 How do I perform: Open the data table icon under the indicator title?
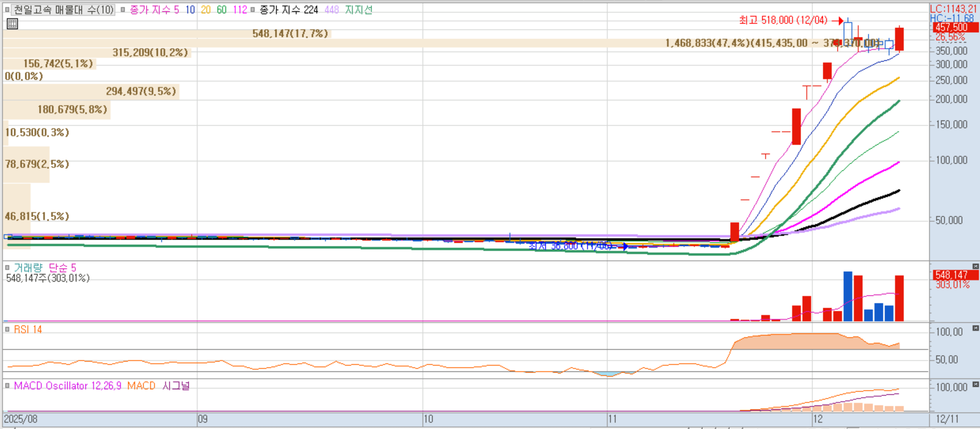click(x=12, y=23)
